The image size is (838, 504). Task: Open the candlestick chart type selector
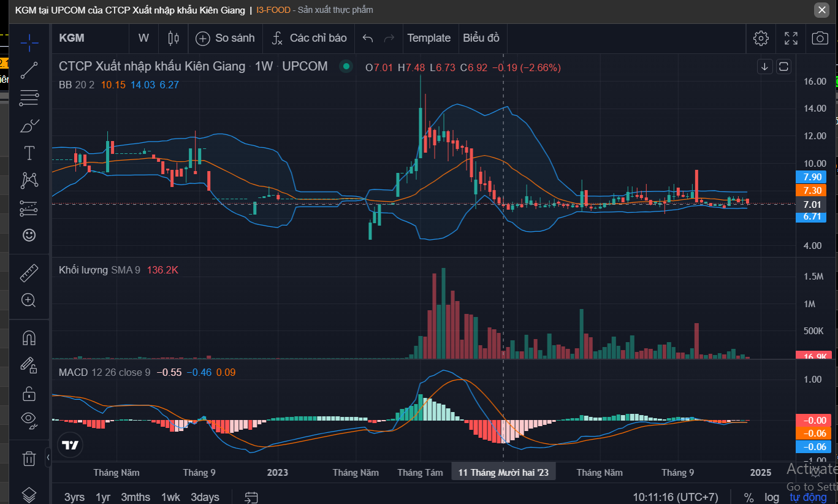[x=173, y=38]
